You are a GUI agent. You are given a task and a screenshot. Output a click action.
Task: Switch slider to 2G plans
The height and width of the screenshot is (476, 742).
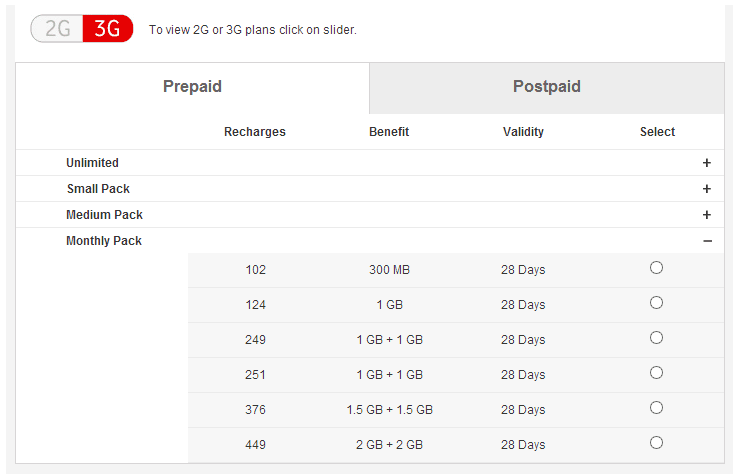57,28
